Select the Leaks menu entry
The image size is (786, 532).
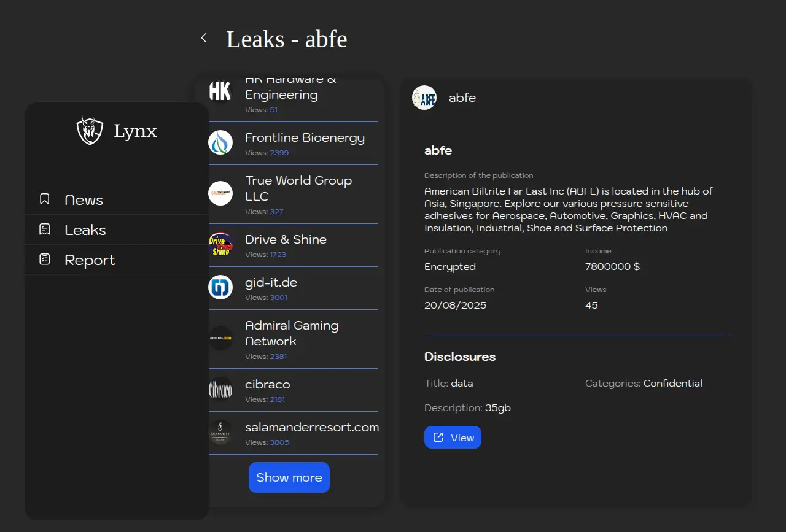click(85, 230)
